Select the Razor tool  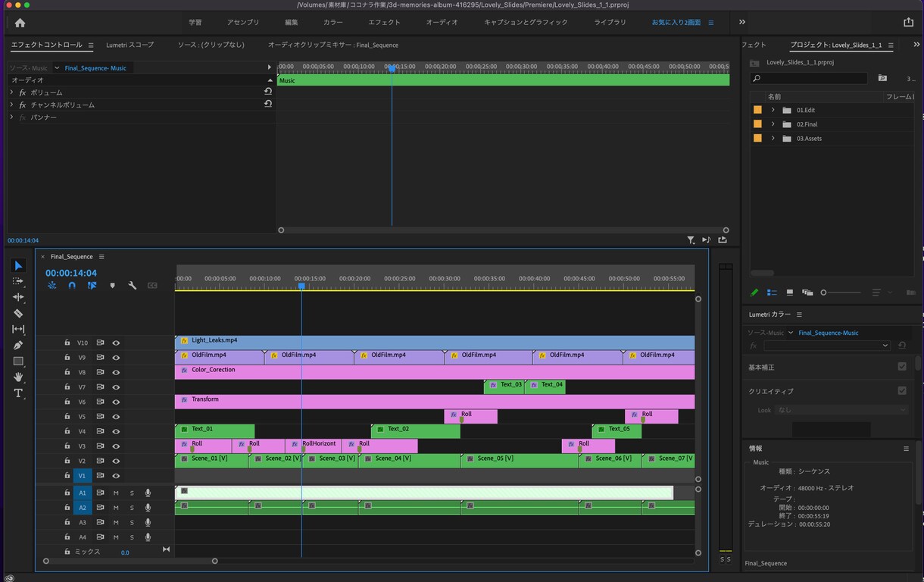18,313
